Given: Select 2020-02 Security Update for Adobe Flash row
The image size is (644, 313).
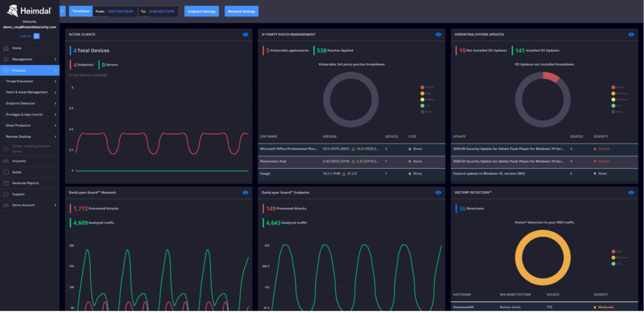Looking at the screenshot, I should coord(544,162).
